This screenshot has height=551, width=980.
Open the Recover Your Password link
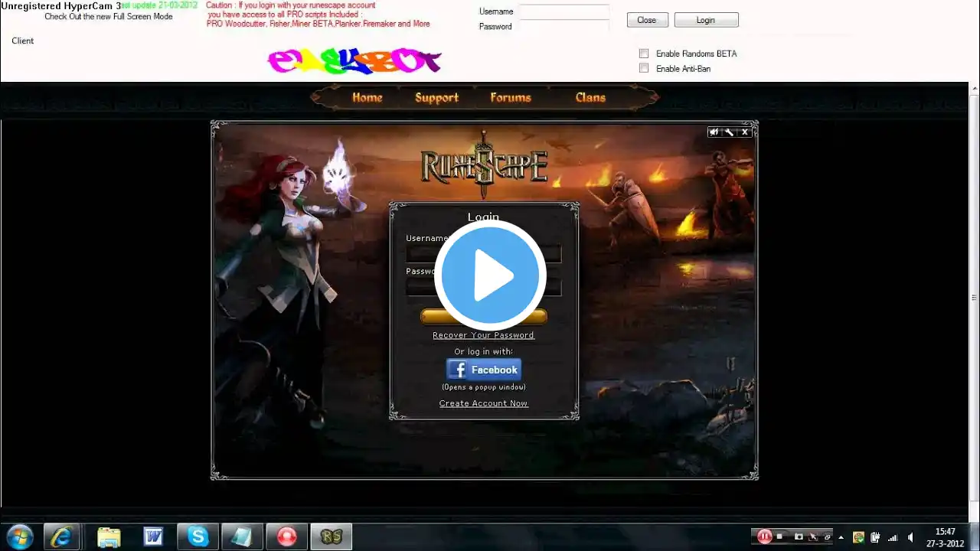483,335
